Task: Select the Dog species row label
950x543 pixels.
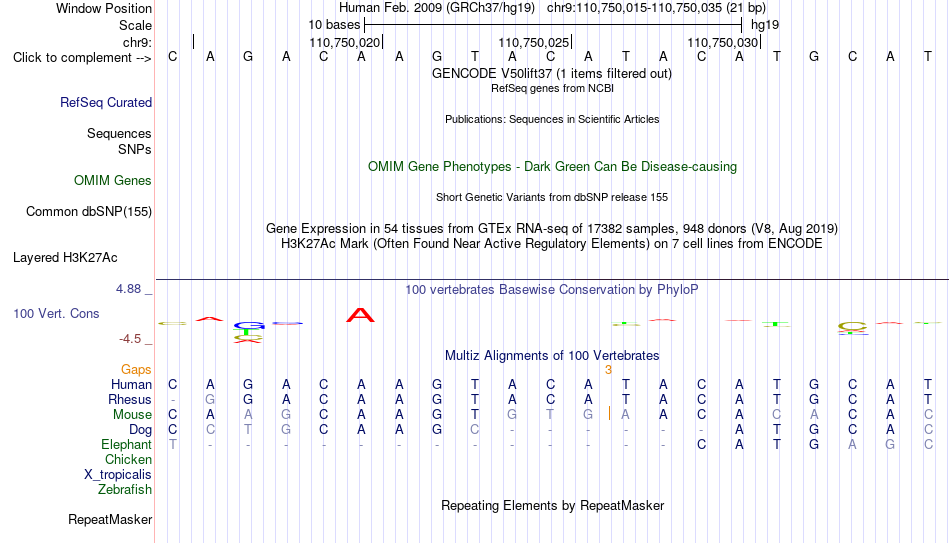Action: click(141, 430)
